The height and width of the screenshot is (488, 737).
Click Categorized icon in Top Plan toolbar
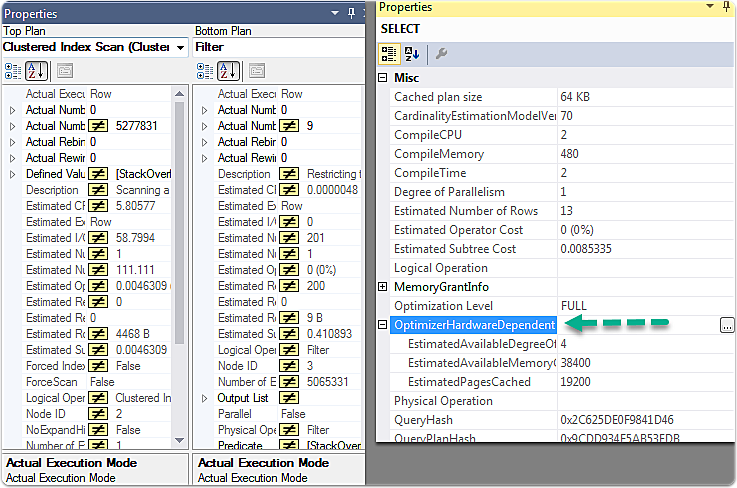pos(13,71)
